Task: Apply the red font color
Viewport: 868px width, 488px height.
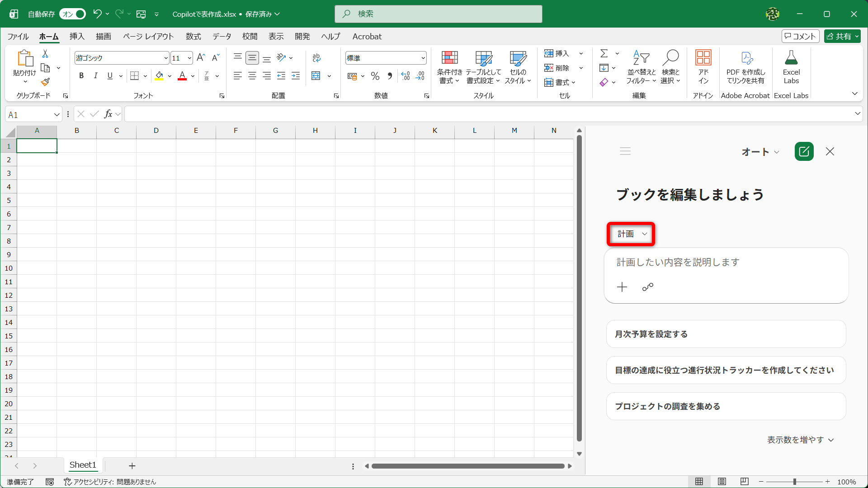Action: coord(182,76)
